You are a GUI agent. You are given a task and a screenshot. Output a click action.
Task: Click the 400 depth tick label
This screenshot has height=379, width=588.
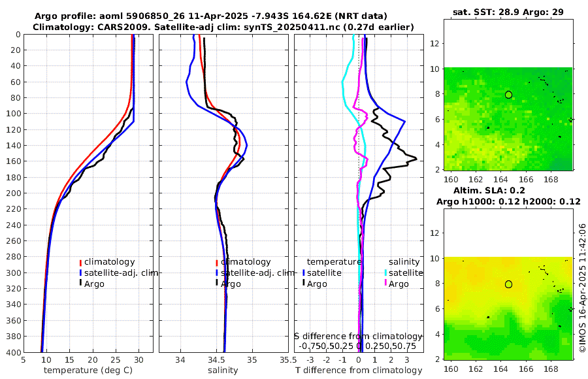tap(13, 352)
